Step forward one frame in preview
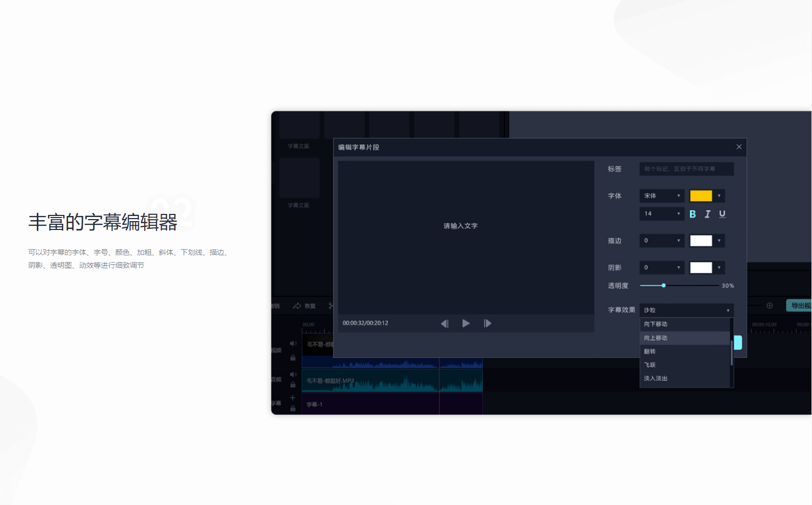This screenshot has height=505, width=812. [x=487, y=323]
